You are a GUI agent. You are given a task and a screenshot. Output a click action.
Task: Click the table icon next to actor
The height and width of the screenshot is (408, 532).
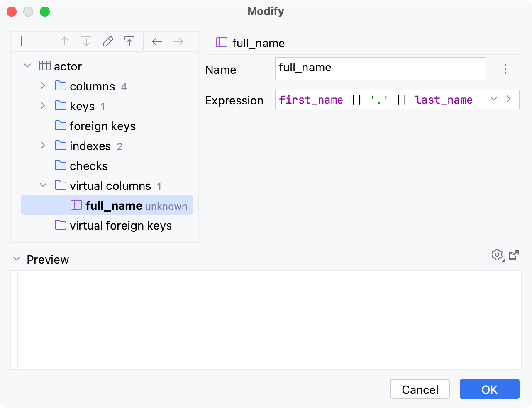tap(44, 66)
